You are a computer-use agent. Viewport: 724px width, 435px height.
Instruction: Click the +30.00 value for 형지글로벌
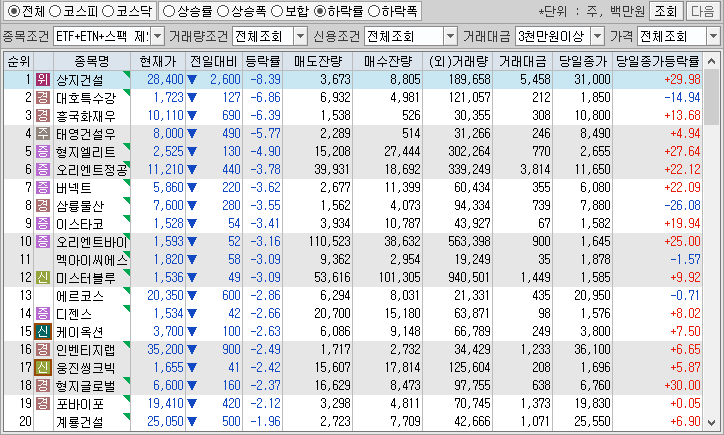(x=682, y=386)
